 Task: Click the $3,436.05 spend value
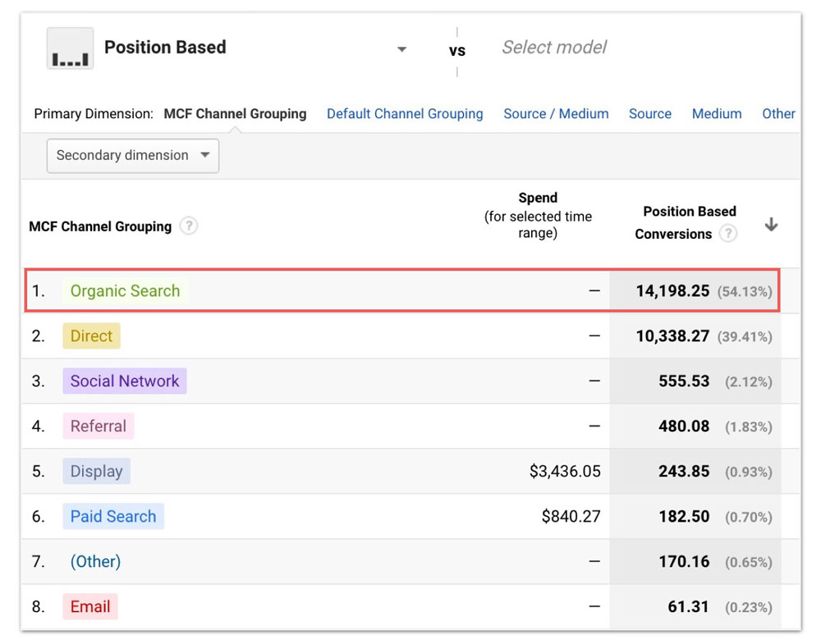point(565,472)
